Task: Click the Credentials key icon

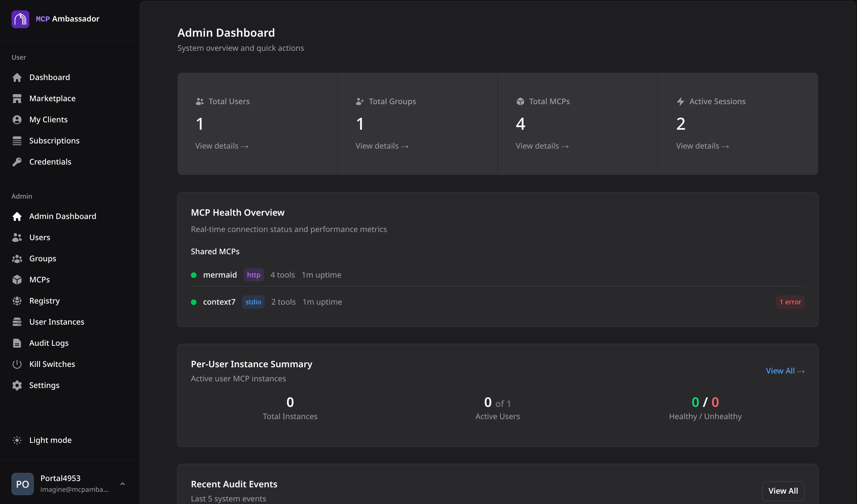Action: (17, 162)
